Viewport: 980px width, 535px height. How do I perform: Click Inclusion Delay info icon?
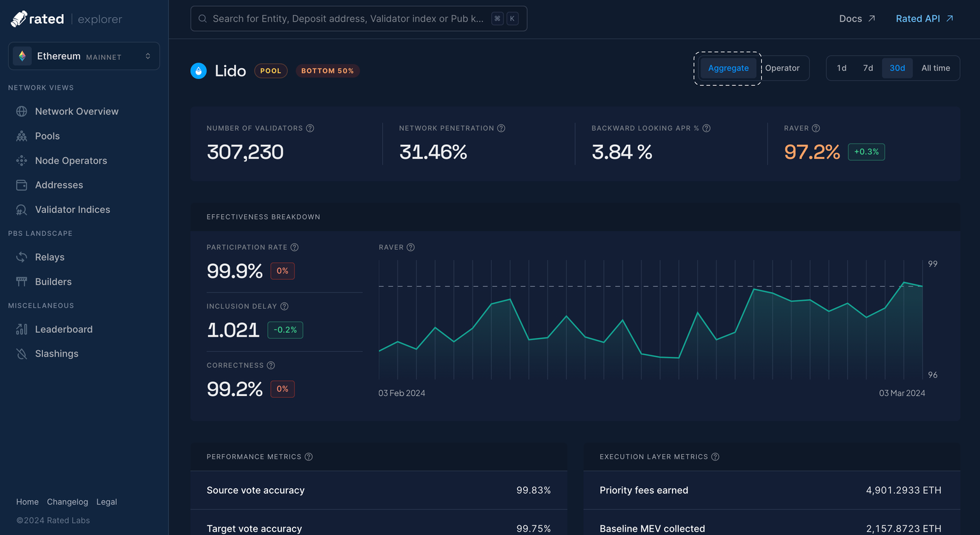pos(285,307)
